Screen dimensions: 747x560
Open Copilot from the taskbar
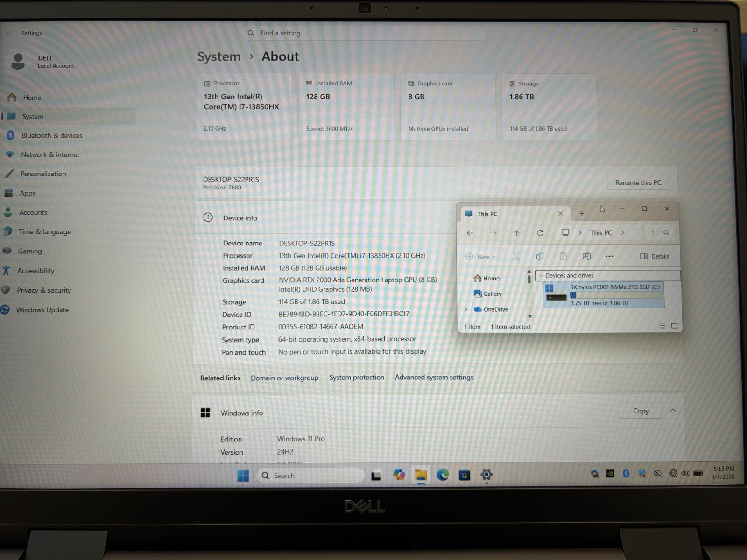[x=399, y=475]
